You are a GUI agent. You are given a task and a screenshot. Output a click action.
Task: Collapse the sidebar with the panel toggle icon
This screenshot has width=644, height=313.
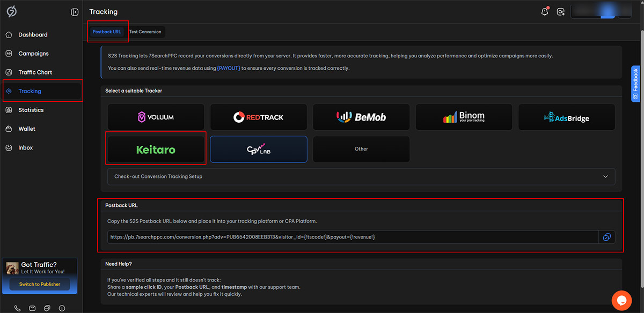[75, 12]
